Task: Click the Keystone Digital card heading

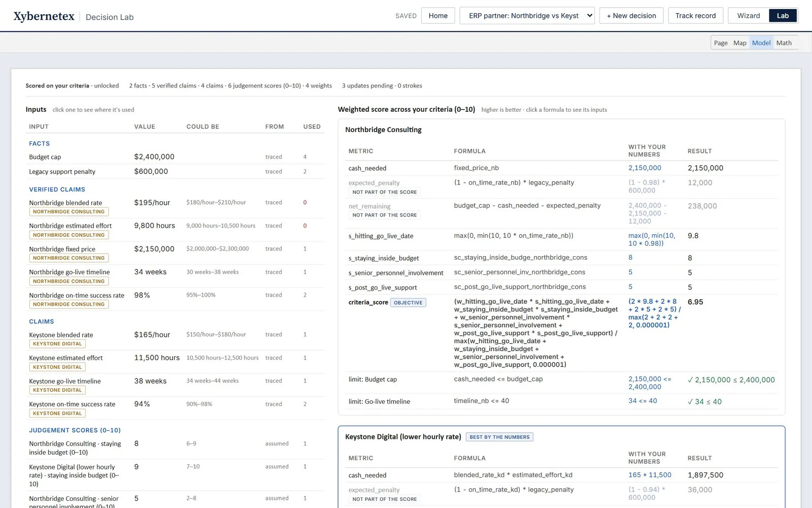Action: pos(403,436)
